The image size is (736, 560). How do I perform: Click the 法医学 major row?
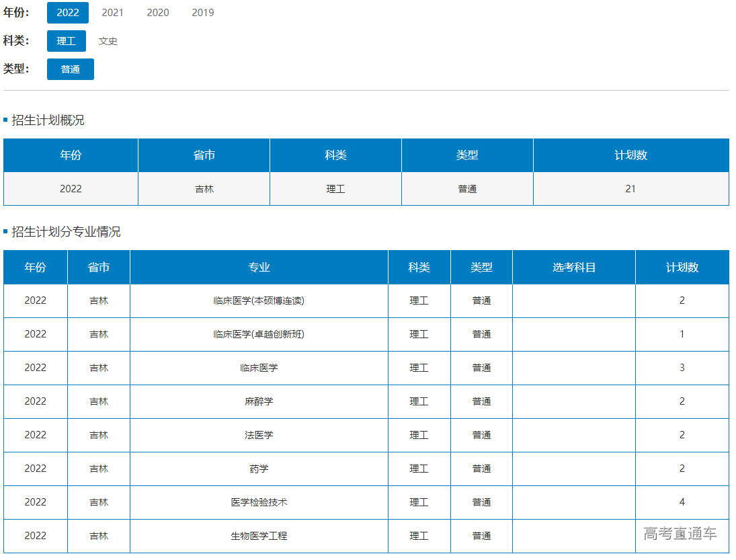coord(259,435)
